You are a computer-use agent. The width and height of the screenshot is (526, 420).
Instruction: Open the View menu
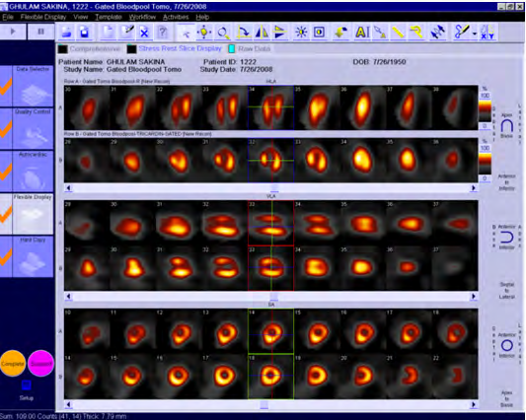tap(81, 17)
